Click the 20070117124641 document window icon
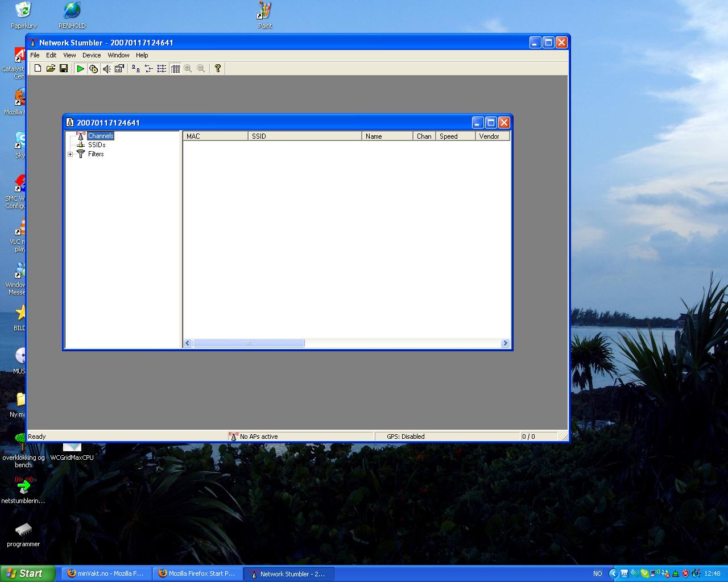The image size is (728, 582). click(70, 123)
